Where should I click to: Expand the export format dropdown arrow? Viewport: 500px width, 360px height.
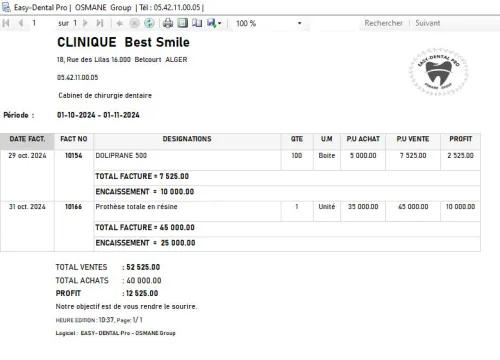[x=219, y=23]
